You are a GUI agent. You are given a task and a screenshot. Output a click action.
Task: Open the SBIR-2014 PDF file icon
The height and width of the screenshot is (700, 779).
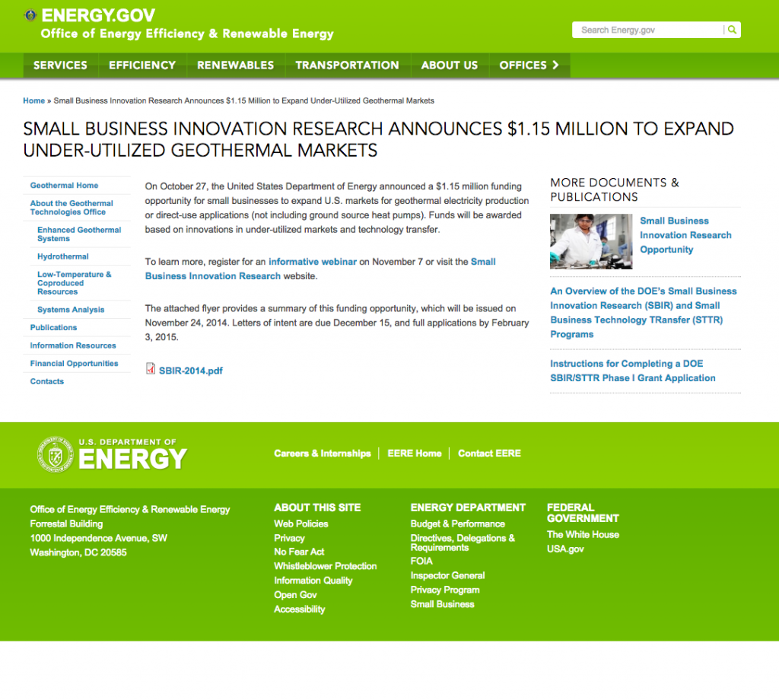[150, 368]
